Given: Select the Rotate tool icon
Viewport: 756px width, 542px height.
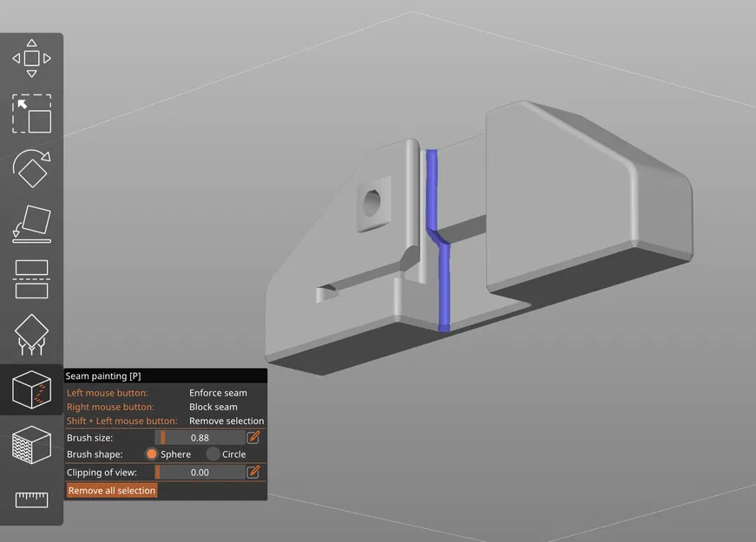Looking at the screenshot, I should (x=31, y=168).
